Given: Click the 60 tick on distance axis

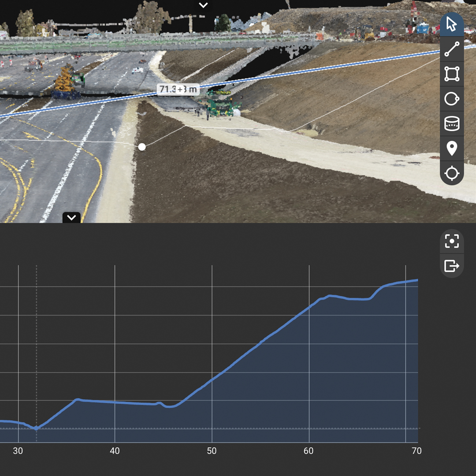Looking at the screenshot, I should pos(309,451).
